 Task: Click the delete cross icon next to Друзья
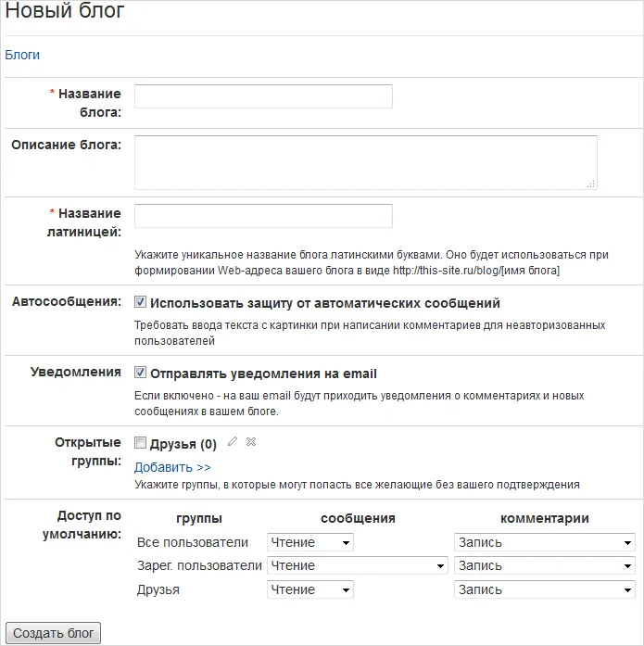[251, 443]
